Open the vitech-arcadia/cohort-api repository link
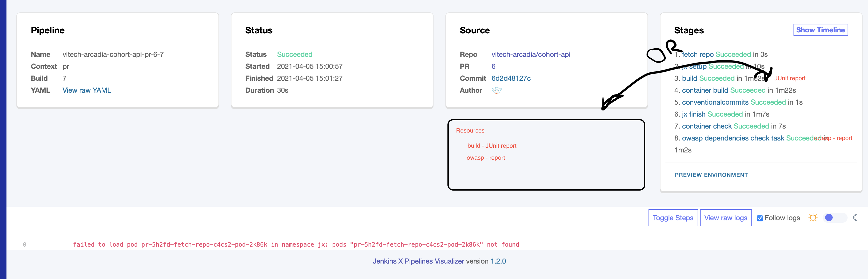Screen dimensions: 868x279 point(531,54)
